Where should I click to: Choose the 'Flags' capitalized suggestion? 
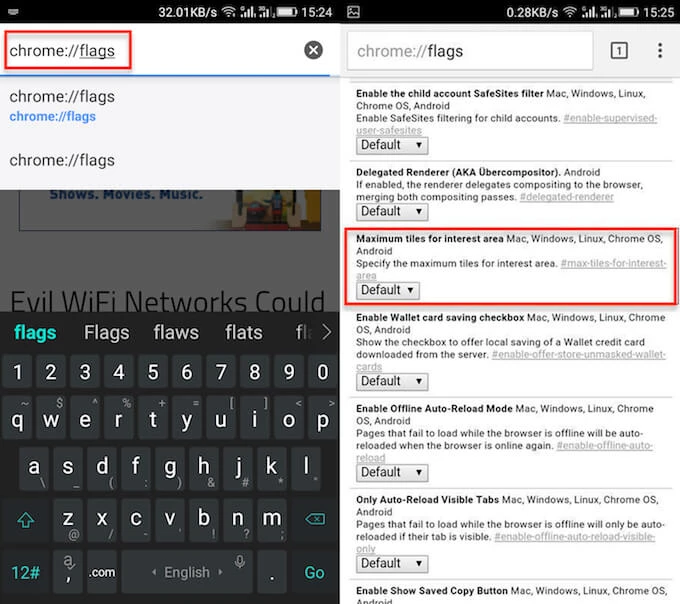(x=107, y=333)
